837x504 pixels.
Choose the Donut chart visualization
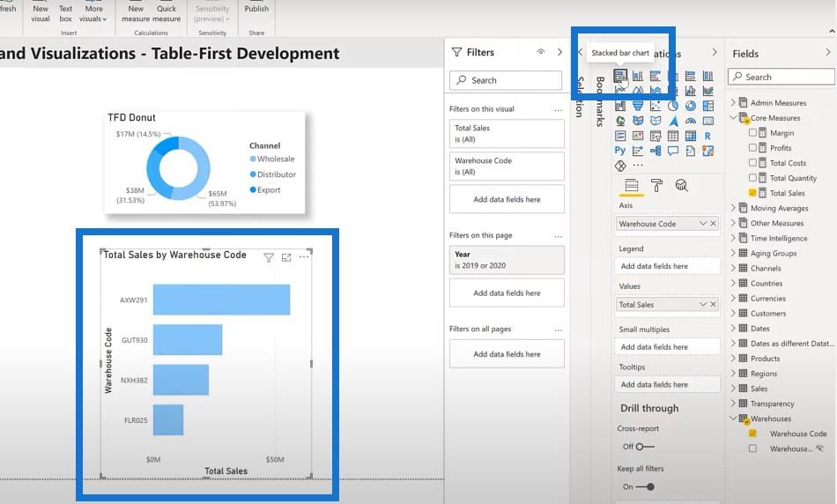point(690,106)
